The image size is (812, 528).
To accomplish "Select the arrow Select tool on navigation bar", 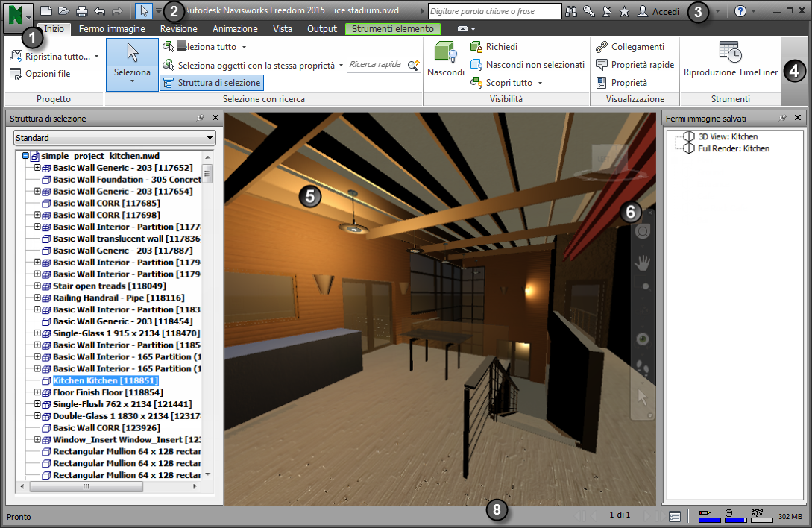I will click(x=643, y=397).
